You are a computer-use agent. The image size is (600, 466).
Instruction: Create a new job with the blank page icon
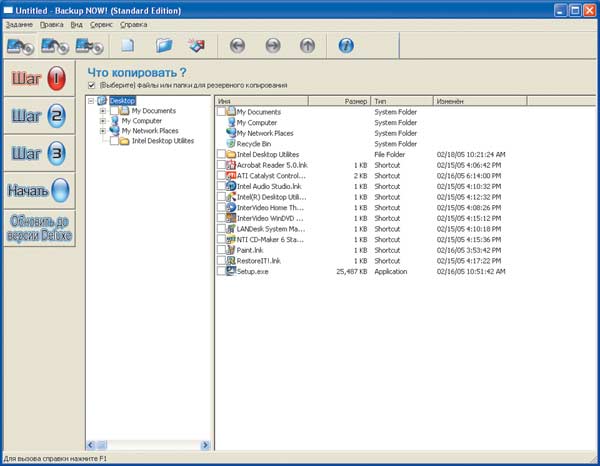(x=127, y=46)
